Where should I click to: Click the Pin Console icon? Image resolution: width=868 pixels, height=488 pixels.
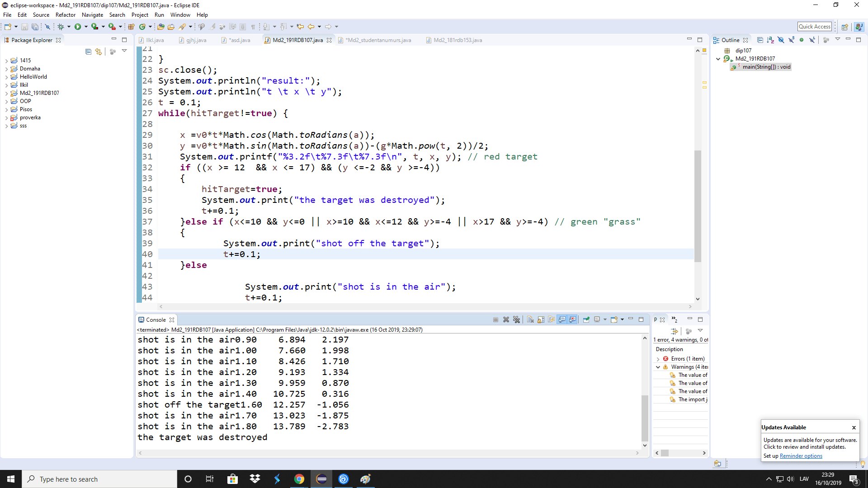[586, 319]
